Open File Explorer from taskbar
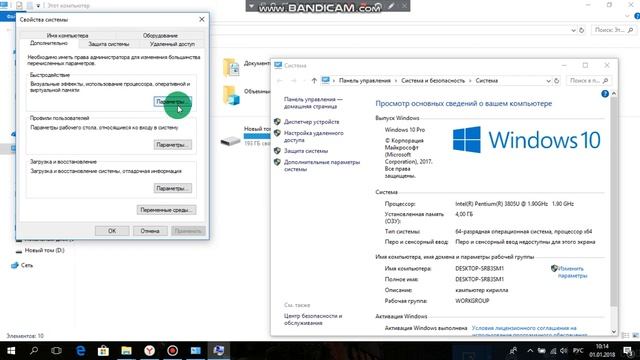This screenshot has height=360, width=640. (x=126, y=351)
